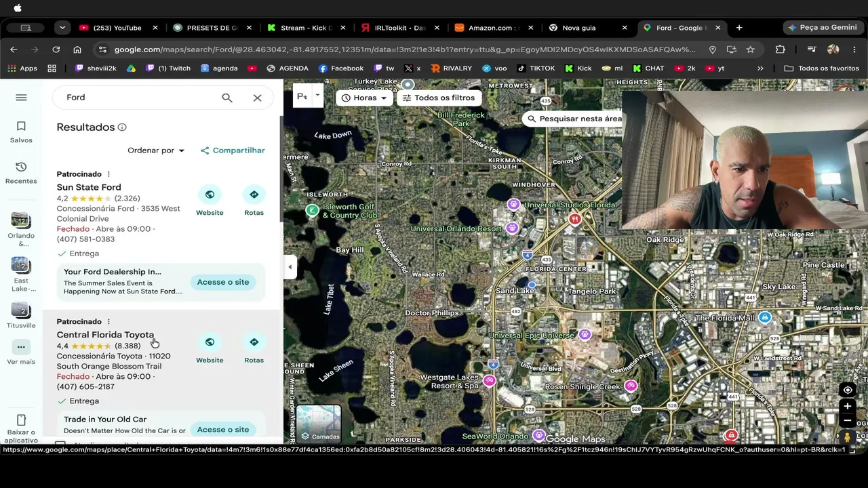Switch to the YouTube tab

click(x=117, y=28)
